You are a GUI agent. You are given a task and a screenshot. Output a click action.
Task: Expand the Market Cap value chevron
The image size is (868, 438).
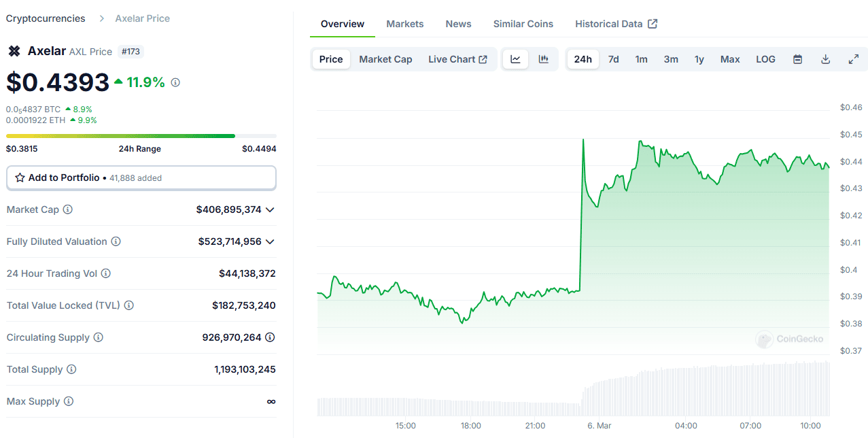[270, 209]
